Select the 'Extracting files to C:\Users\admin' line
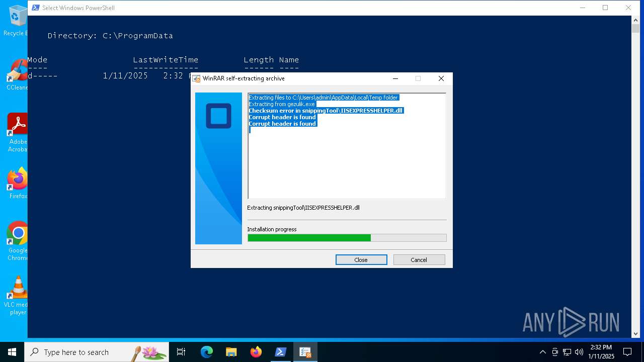 pos(323,98)
